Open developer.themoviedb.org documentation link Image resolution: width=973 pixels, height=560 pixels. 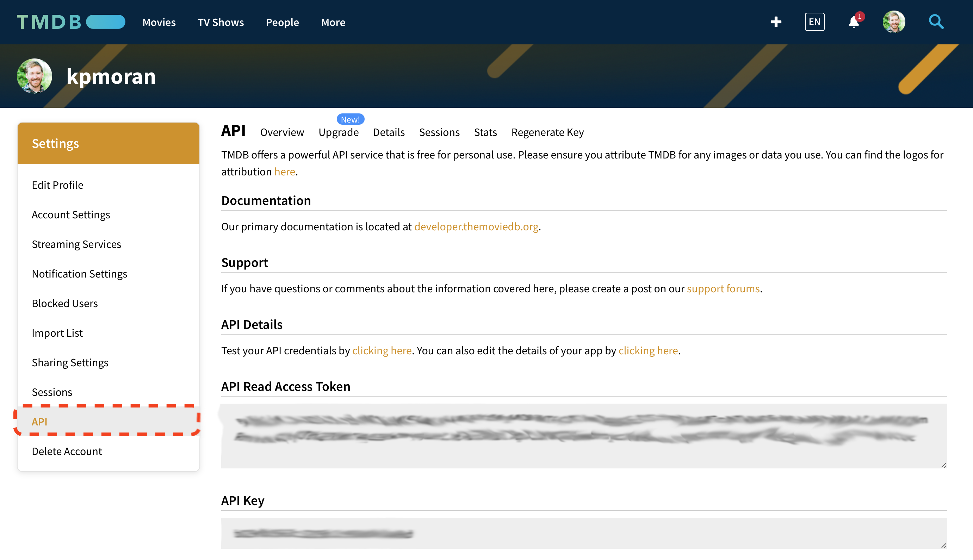point(476,226)
